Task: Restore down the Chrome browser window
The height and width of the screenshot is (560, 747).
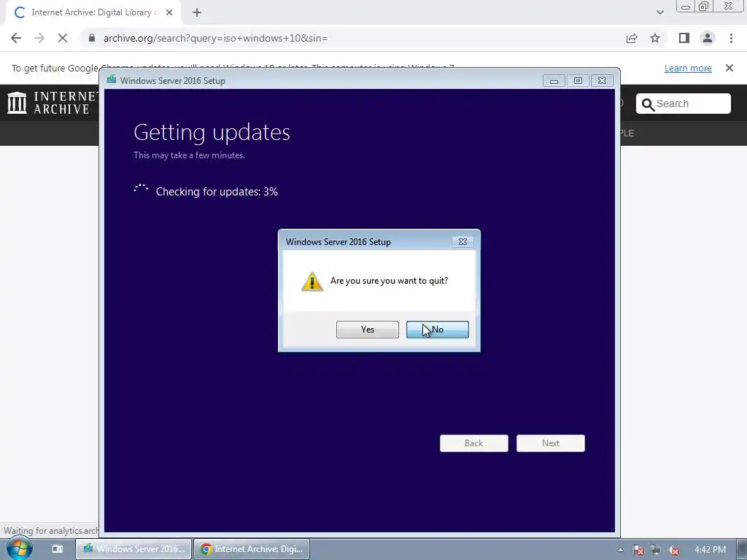Action: tap(703, 7)
